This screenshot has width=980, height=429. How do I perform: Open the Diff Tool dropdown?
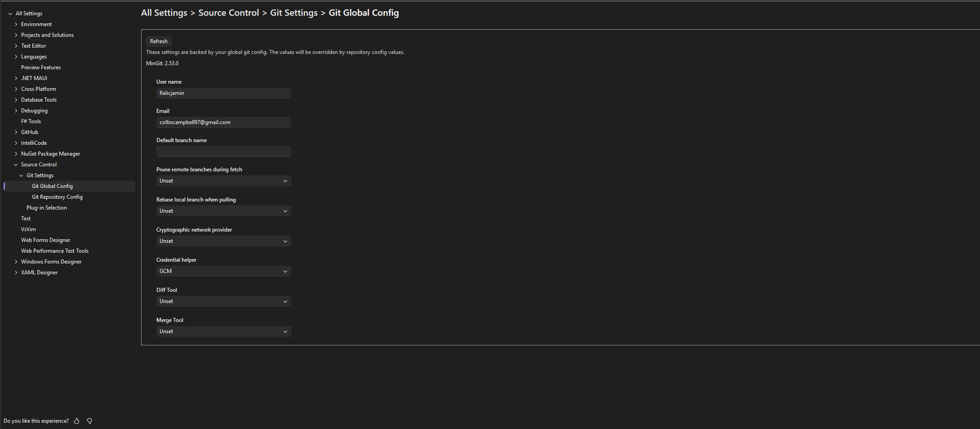(223, 301)
